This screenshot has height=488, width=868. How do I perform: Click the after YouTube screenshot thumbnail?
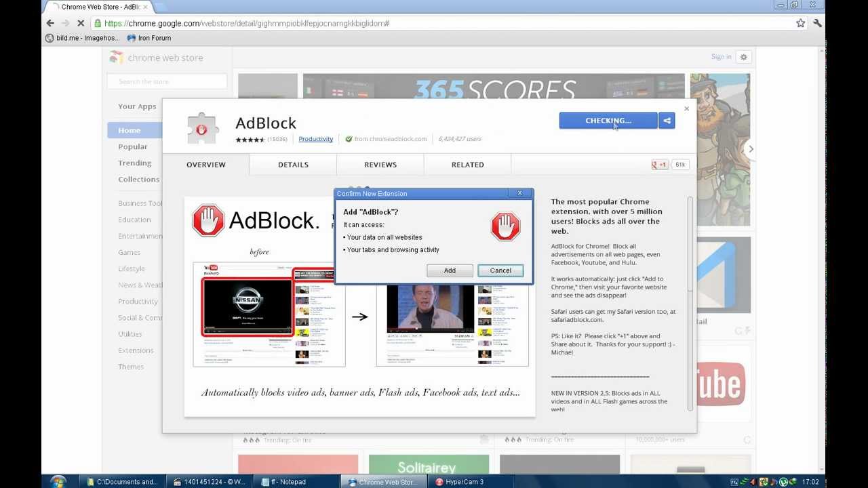click(452, 325)
